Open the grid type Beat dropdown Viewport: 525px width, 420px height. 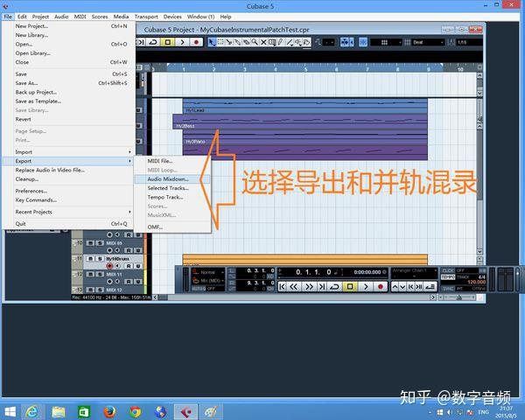(428, 42)
